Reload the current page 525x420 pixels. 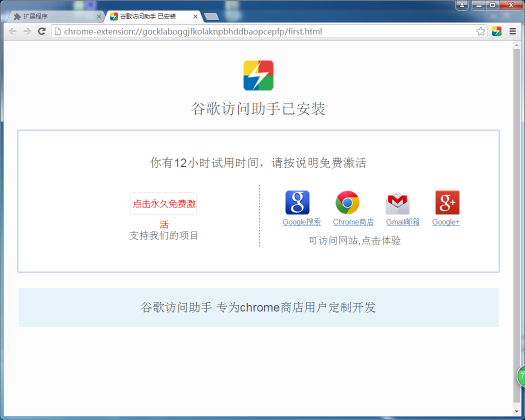pos(42,31)
